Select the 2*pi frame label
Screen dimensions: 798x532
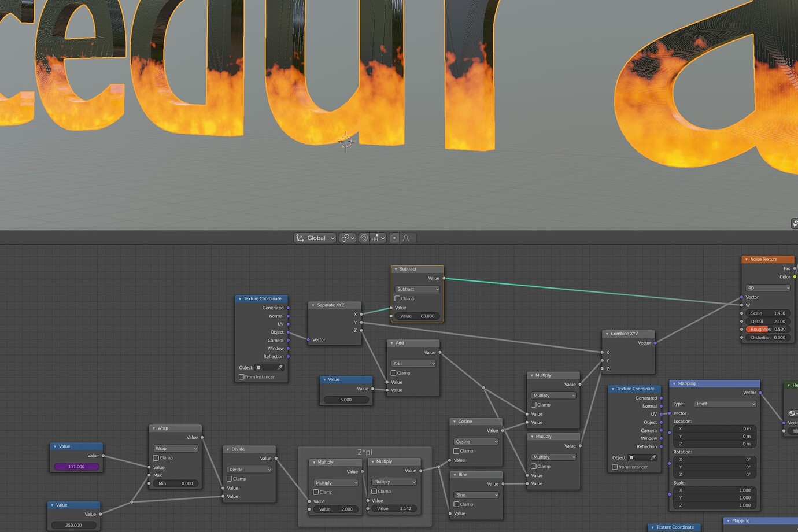(x=365, y=452)
